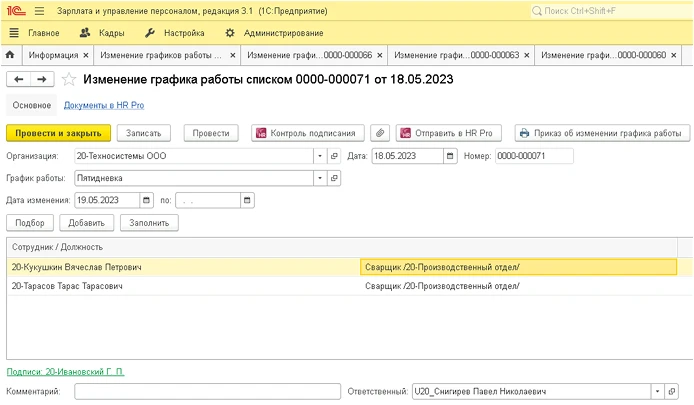Image resolution: width=694 pixels, height=405 pixels.
Task: Open the home page icon tab
Action: (x=10, y=55)
